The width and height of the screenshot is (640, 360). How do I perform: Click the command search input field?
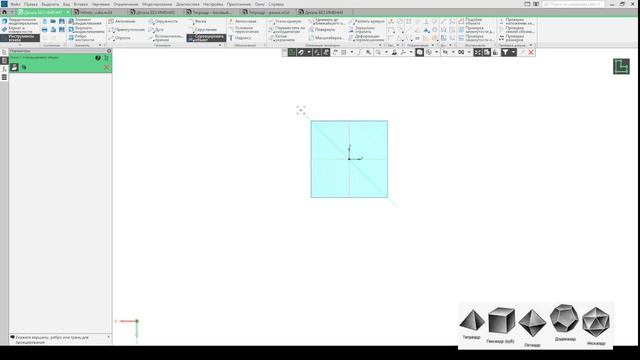573,4
